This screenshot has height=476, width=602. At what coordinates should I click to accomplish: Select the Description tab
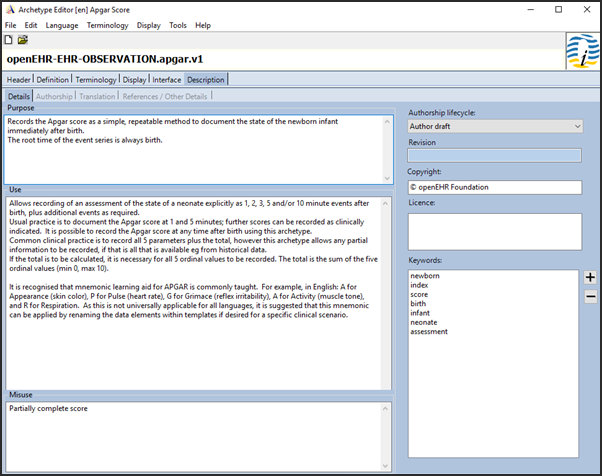[206, 80]
